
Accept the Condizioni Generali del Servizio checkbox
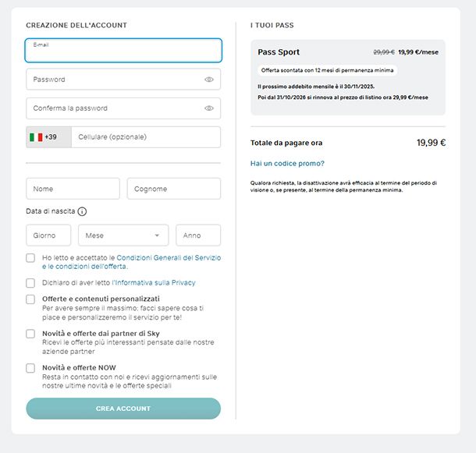[x=30, y=257]
